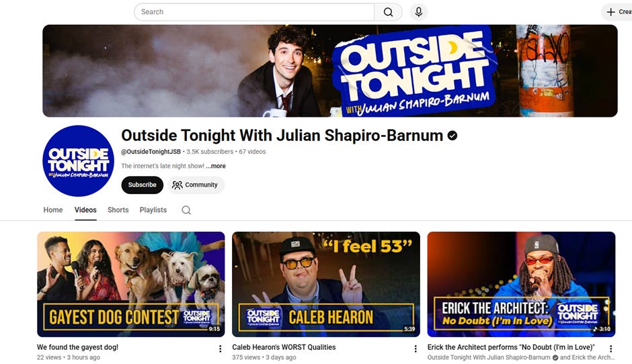The image size is (632, 364).
Task: Click the channel banner image
Action: [x=329, y=71]
